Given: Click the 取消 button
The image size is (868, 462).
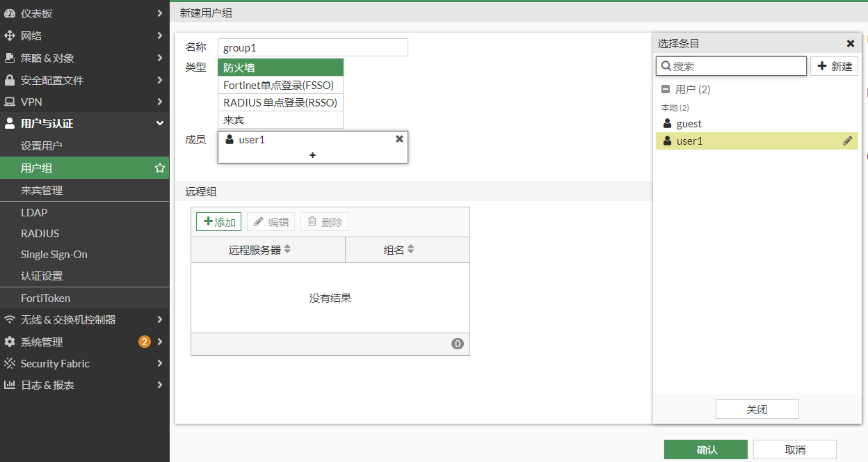Looking at the screenshot, I should click(x=795, y=449).
